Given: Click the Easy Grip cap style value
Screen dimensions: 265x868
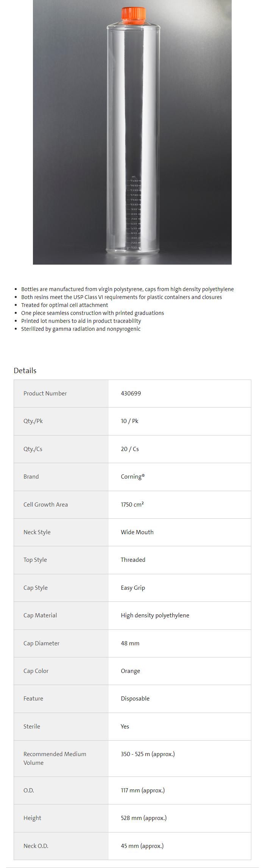Looking at the screenshot, I should point(133,587).
